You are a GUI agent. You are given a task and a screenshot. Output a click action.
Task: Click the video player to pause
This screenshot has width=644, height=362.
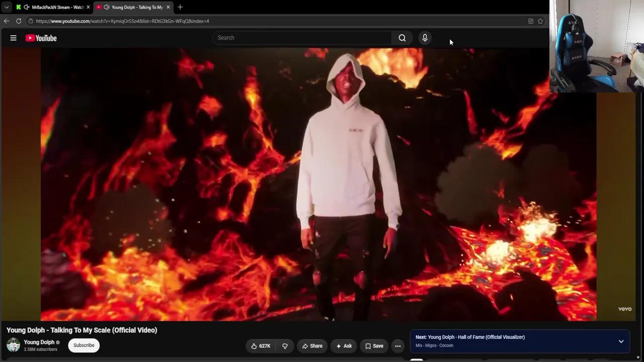(318, 185)
